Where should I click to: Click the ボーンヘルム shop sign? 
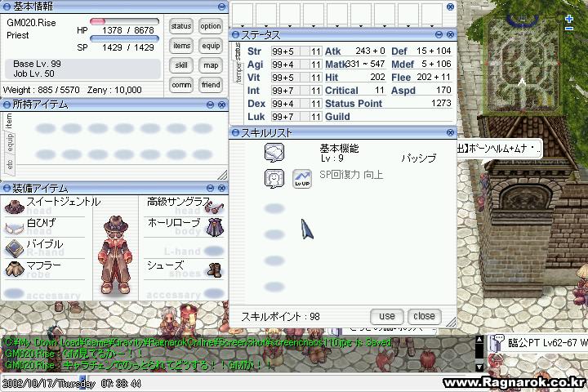pos(499,149)
